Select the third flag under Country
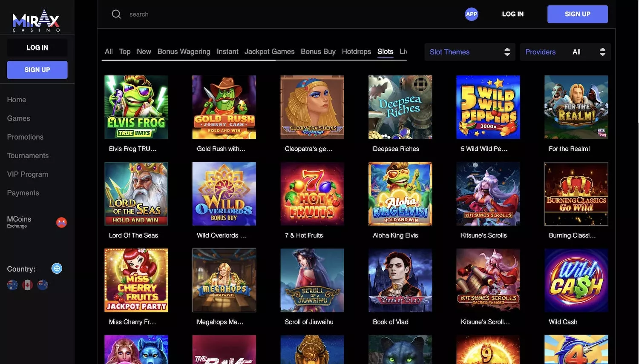This screenshot has width=639, height=364. 43,285
